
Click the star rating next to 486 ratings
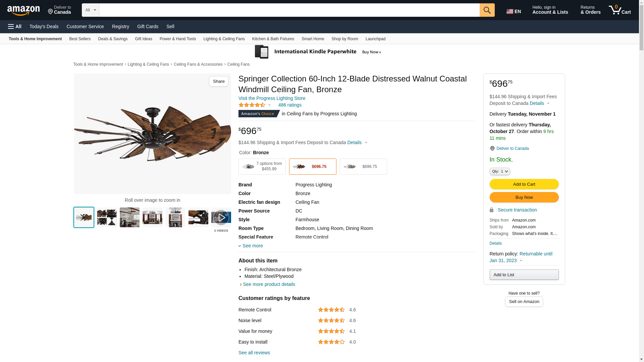[252, 105]
